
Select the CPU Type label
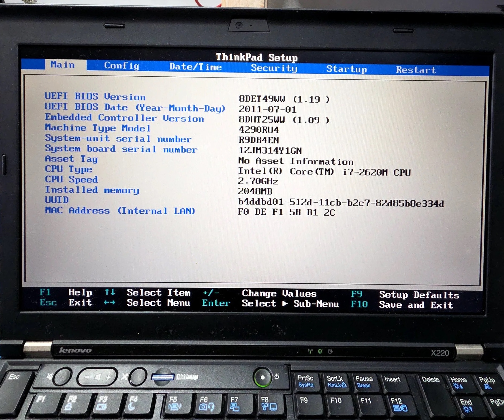pos(68,169)
